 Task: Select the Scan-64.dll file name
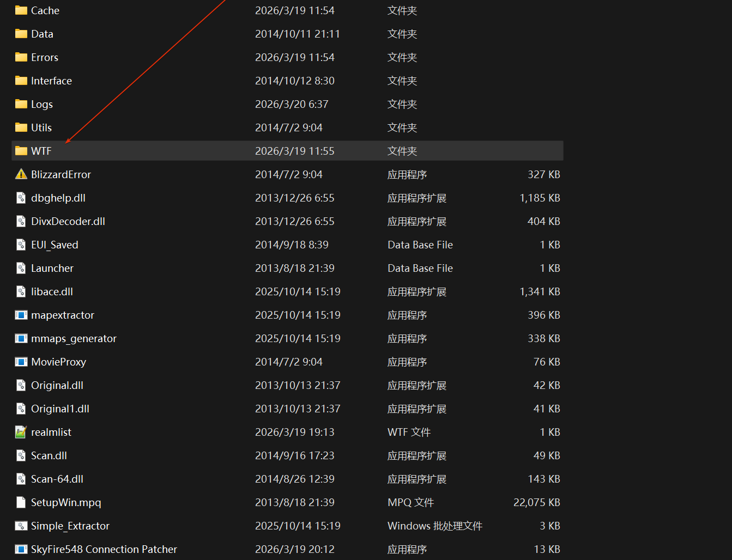coord(57,479)
